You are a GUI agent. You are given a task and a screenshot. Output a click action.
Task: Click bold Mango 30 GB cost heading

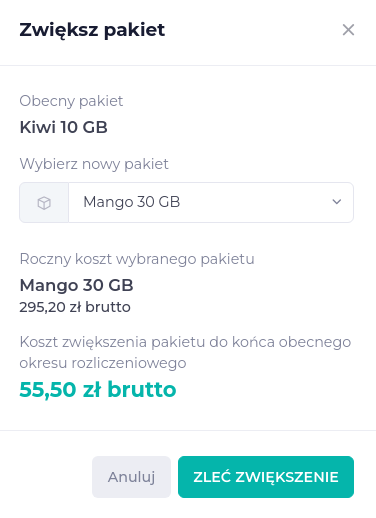click(x=77, y=285)
